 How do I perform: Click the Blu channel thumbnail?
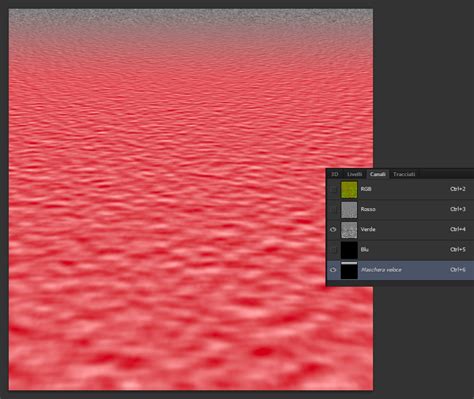(x=349, y=250)
